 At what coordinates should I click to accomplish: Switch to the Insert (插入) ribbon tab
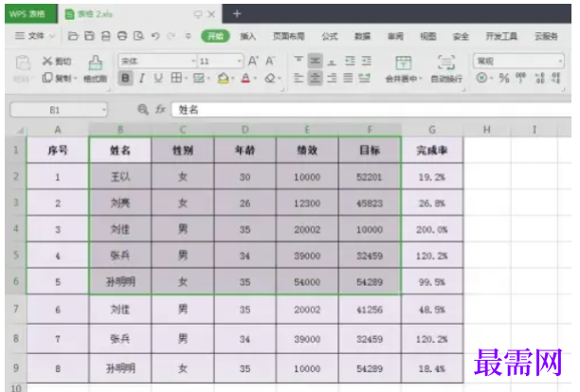tap(248, 36)
